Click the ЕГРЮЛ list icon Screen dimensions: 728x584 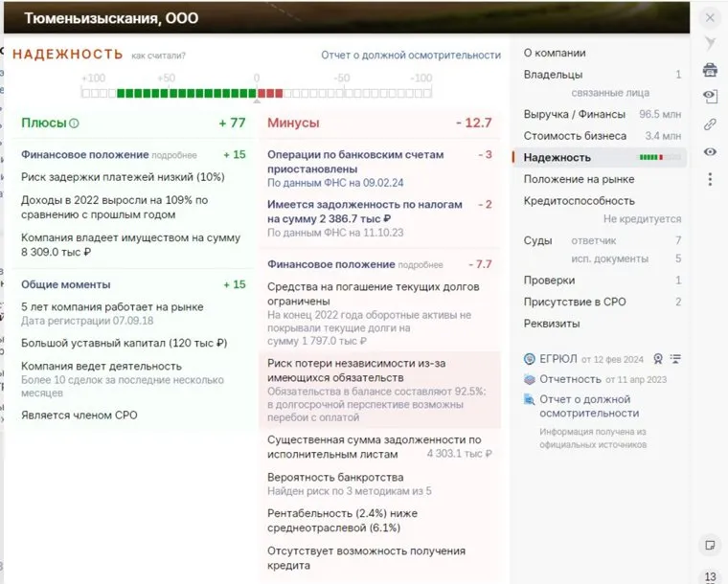click(x=676, y=359)
